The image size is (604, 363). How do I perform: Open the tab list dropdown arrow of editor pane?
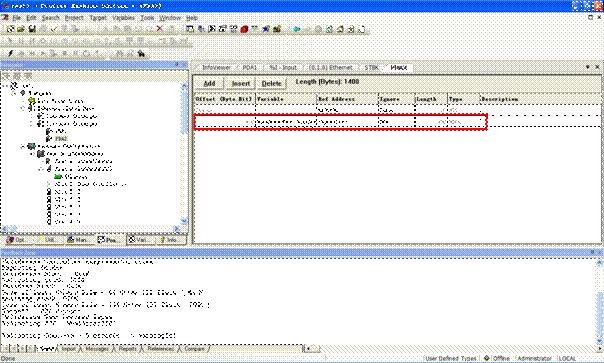click(588, 67)
